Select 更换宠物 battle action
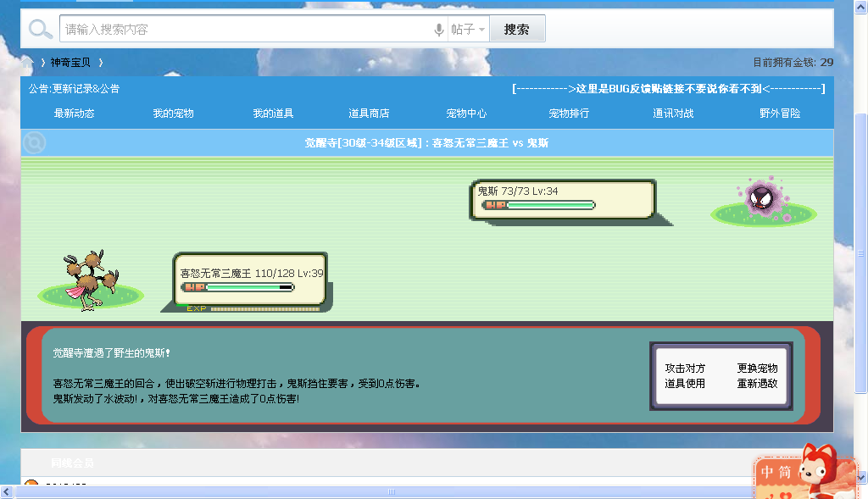The height and width of the screenshot is (499, 868). tap(757, 369)
